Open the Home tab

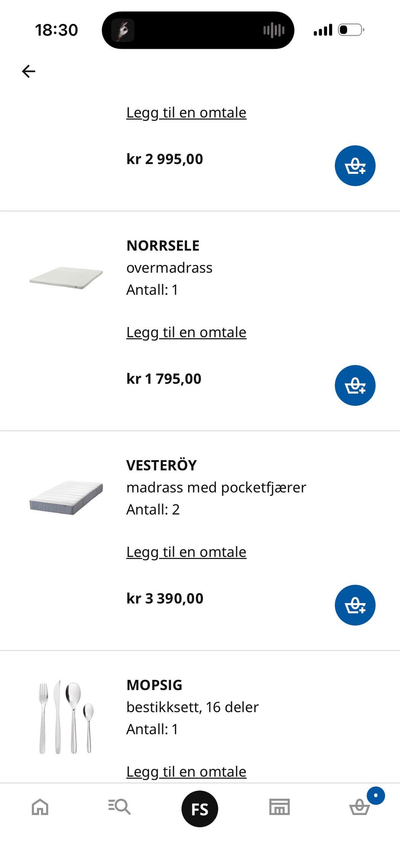click(40, 807)
